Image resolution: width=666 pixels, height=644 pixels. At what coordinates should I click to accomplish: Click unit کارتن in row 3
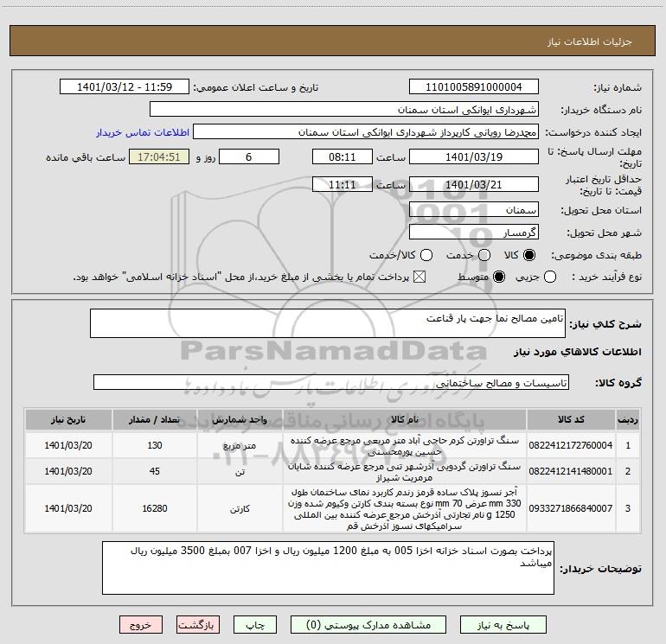pyautogui.click(x=240, y=508)
